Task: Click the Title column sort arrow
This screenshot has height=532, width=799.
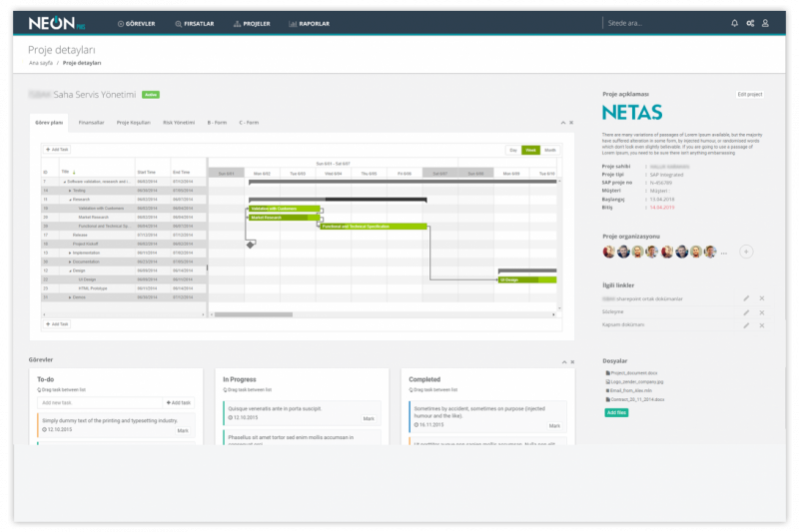Action: click(x=74, y=172)
